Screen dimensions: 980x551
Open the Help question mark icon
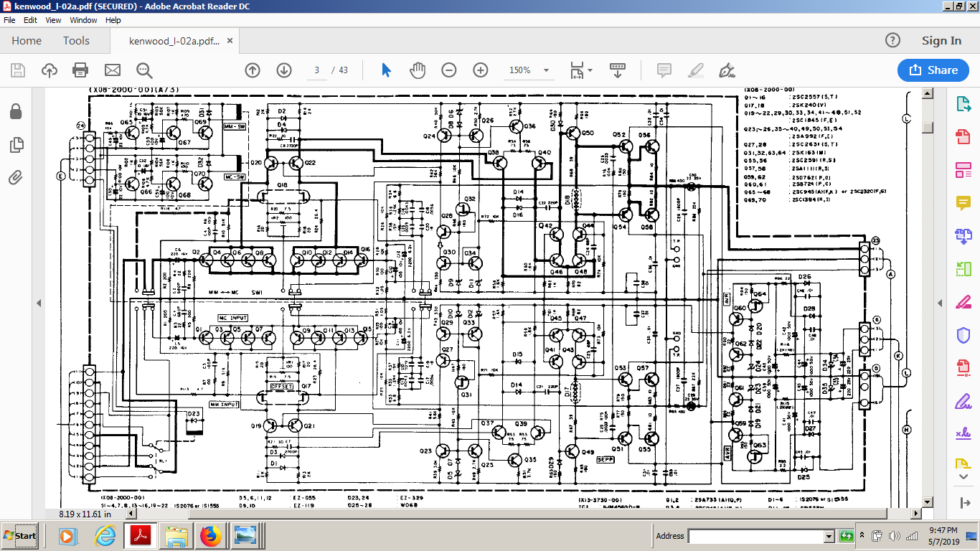pos(892,41)
